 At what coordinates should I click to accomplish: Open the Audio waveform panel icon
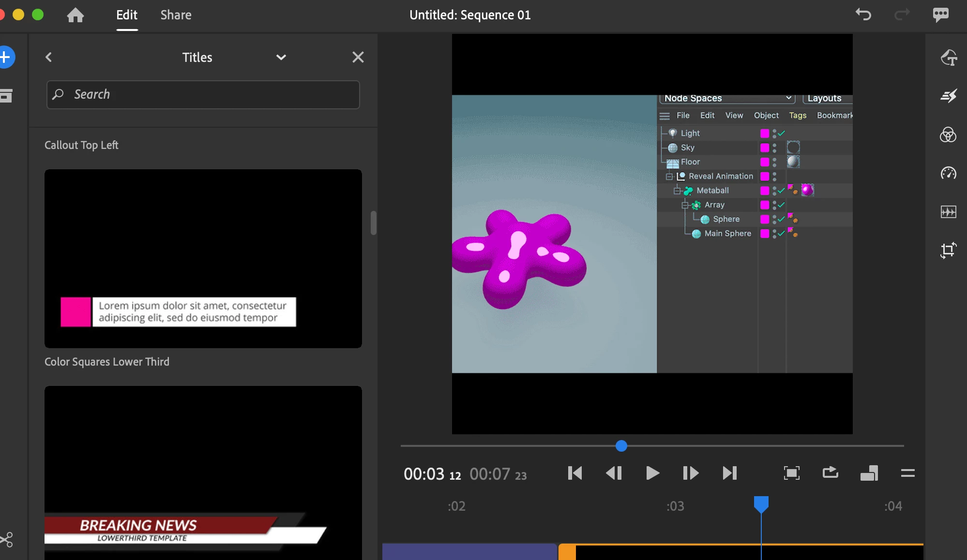948,212
